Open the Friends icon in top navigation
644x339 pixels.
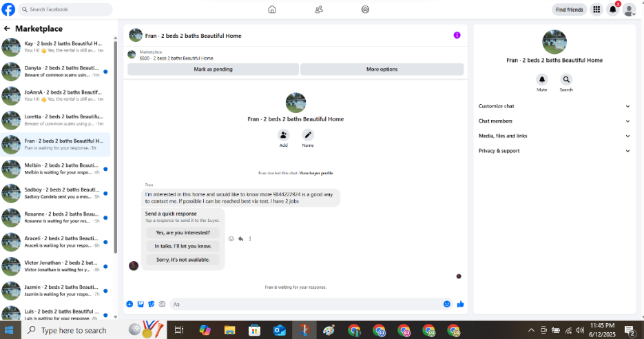[x=319, y=10]
